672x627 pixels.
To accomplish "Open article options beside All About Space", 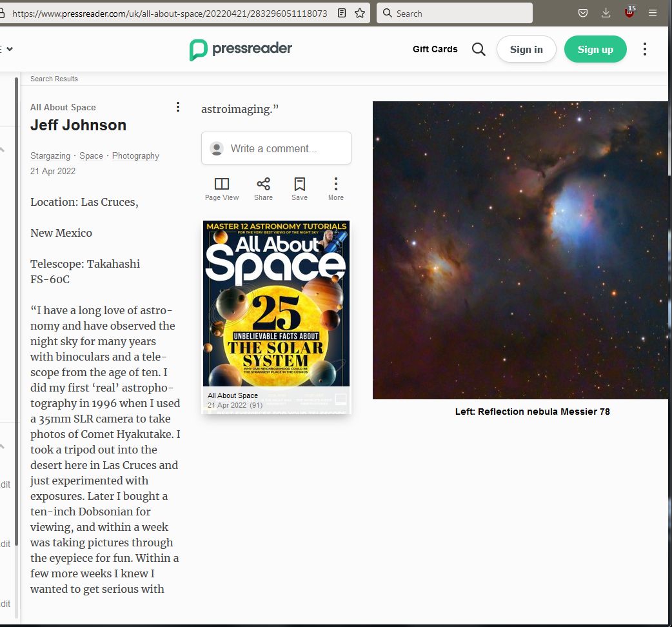I will [x=178, y=107].
